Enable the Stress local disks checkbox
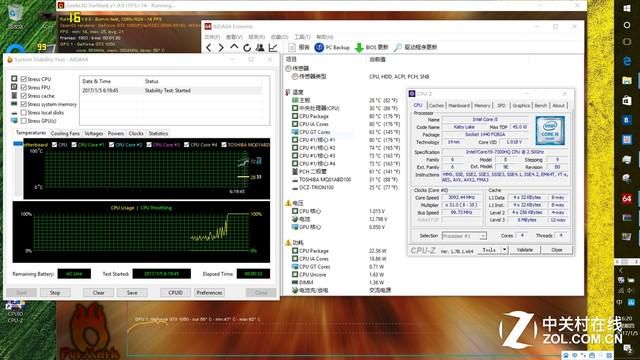 click(24, 112)
